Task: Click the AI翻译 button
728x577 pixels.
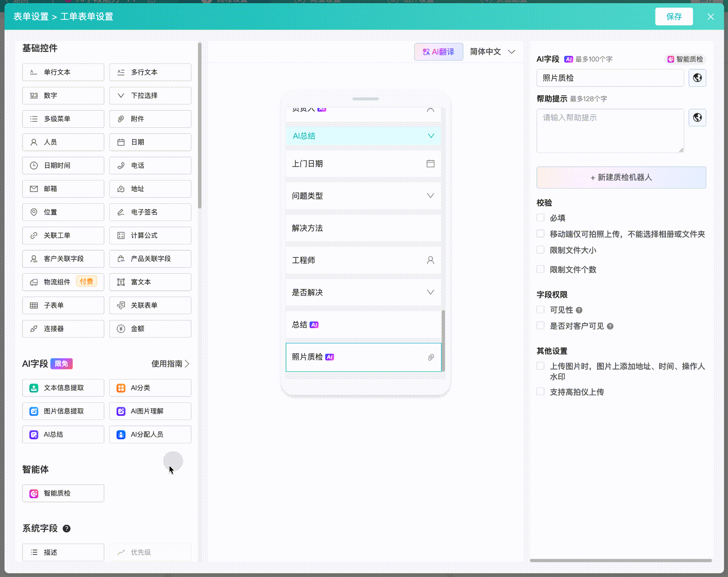Action: click(x=439, y=52)
